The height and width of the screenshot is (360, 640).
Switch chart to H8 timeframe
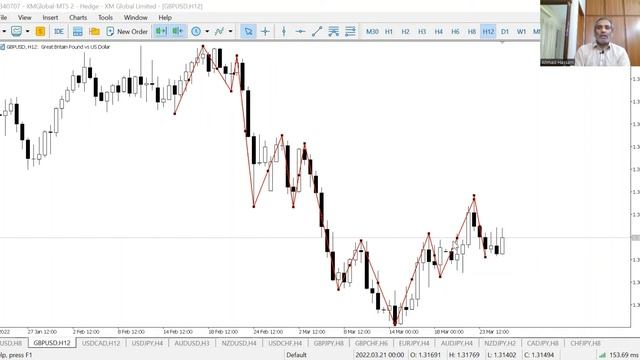472,31
